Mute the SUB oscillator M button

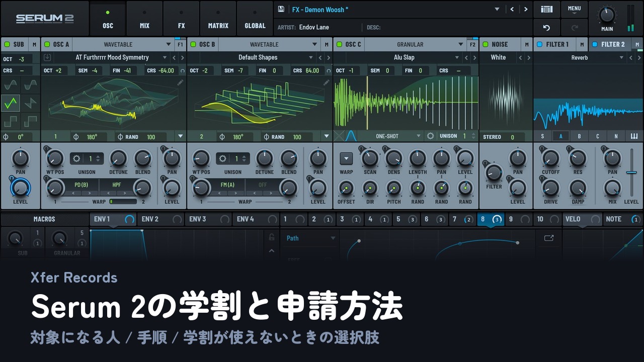coord(34,44)
